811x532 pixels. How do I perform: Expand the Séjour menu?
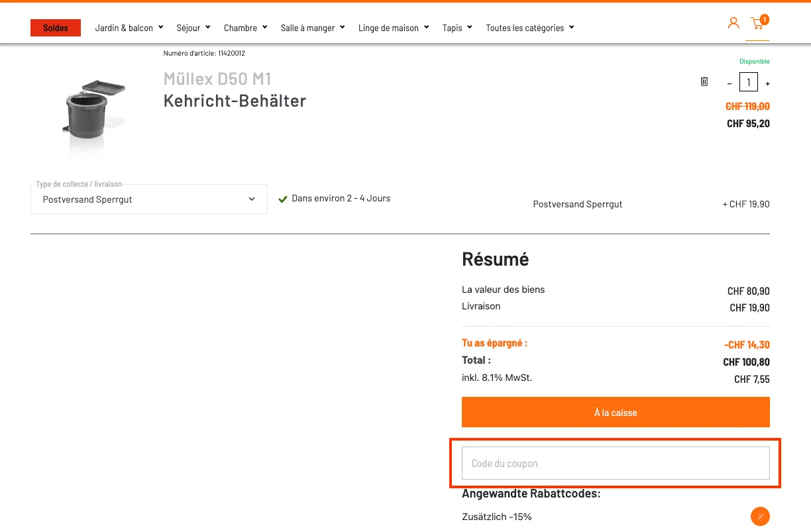pyautogui.click(x=193, y=28)
